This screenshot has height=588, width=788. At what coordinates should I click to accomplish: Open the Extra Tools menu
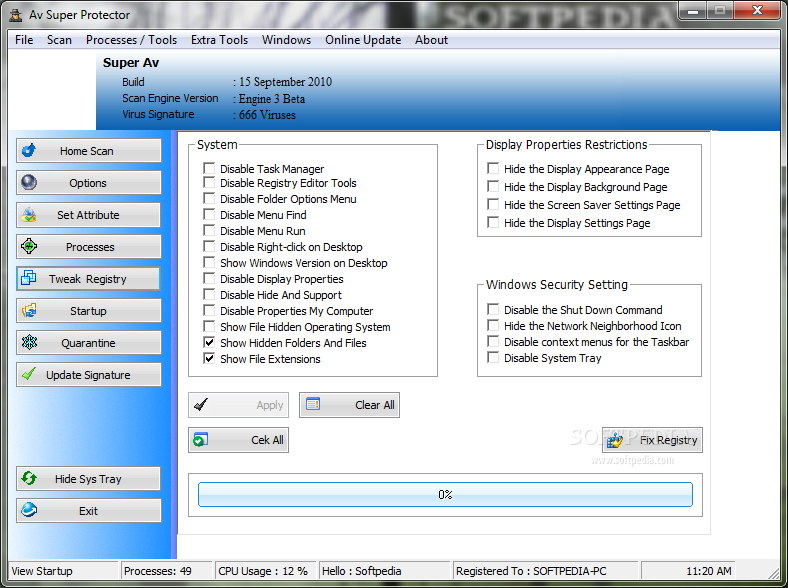[219, 40]
